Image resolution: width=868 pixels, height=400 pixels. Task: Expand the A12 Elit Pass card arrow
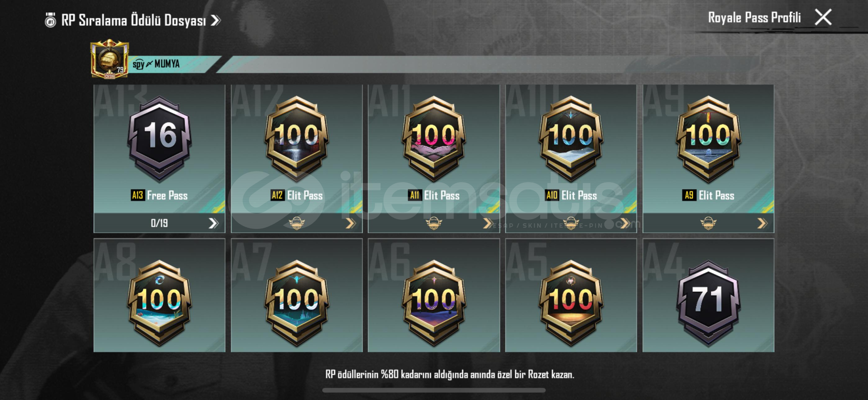(x=350, y=223)
